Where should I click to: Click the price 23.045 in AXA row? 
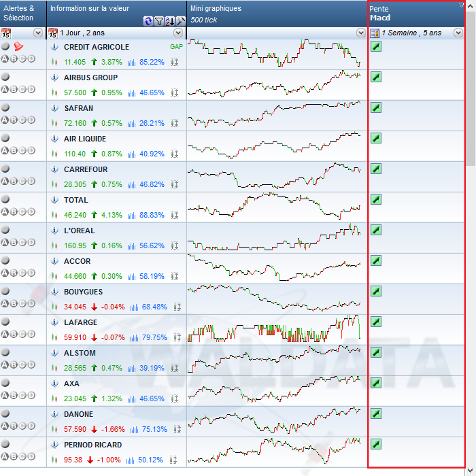point(75,398)
